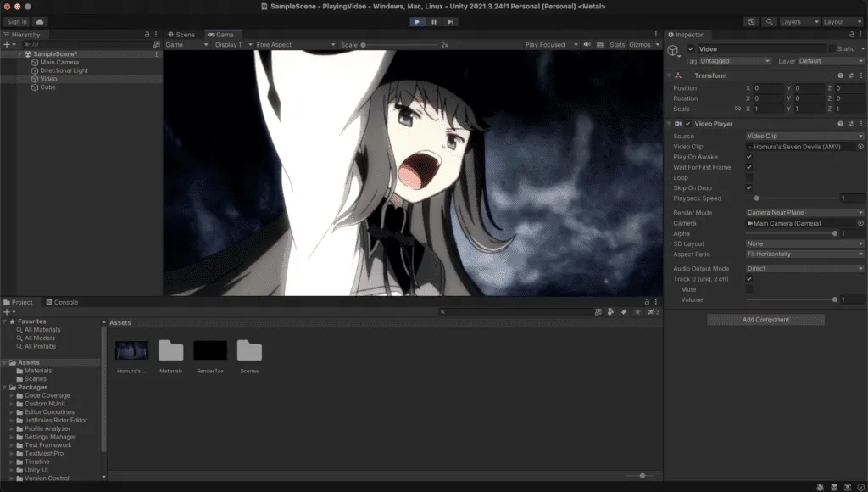Open the Aspect Ratio dropdown
The width and height of the screenshot is (868, 492).
point(804,254)
